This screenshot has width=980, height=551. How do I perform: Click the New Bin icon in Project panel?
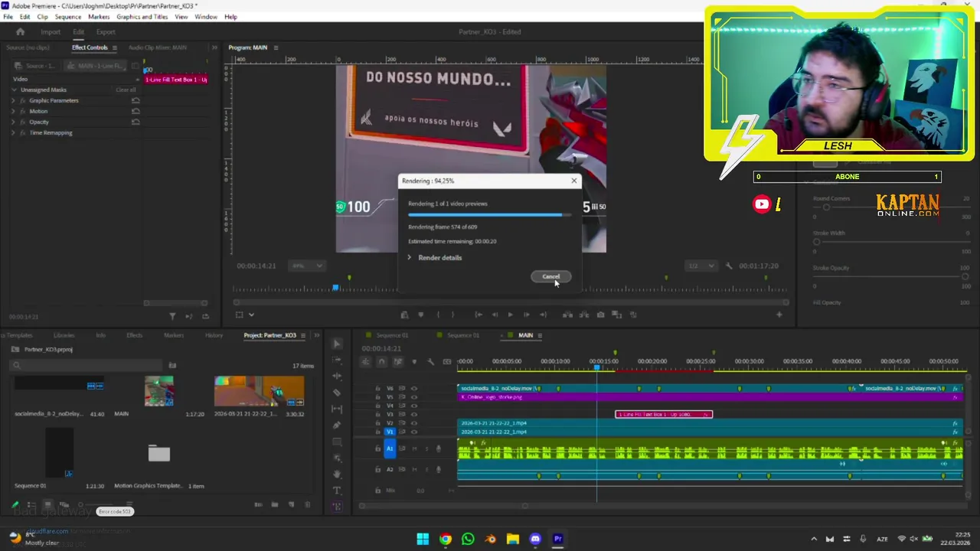[x=275, y=505]
